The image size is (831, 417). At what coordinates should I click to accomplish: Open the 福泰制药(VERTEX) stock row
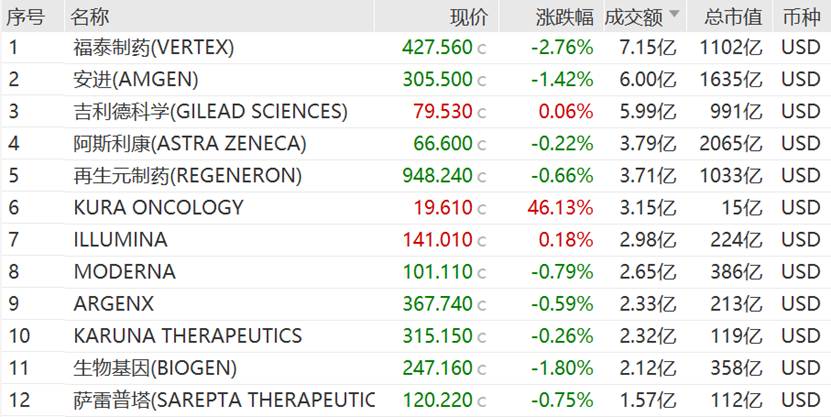click(x=153, y=47)
